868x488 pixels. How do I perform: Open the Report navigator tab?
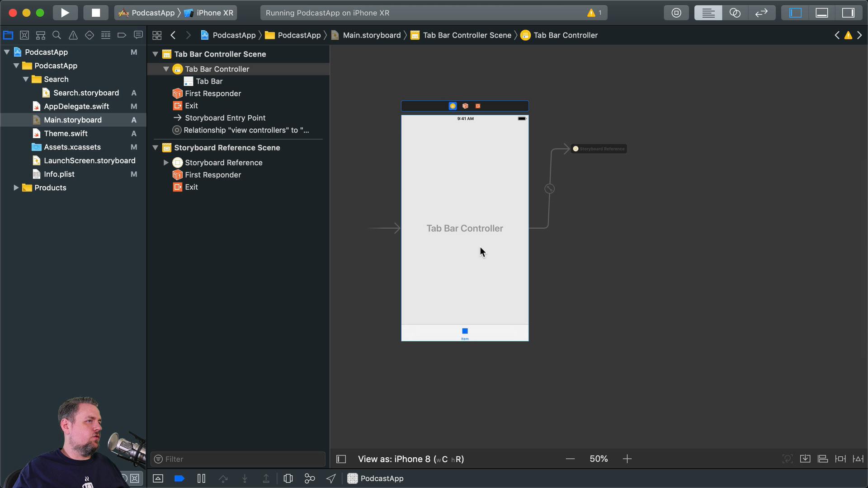click(x=138, y=35)
